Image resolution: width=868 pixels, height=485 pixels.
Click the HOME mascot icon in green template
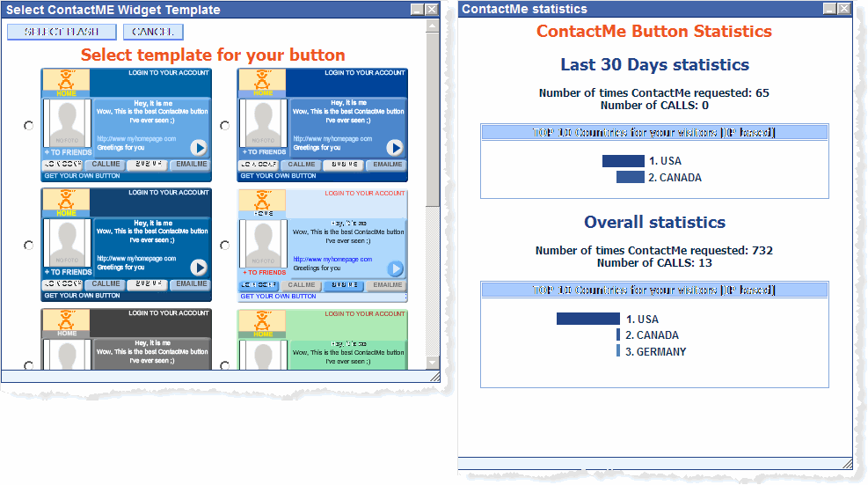[262, 324]
